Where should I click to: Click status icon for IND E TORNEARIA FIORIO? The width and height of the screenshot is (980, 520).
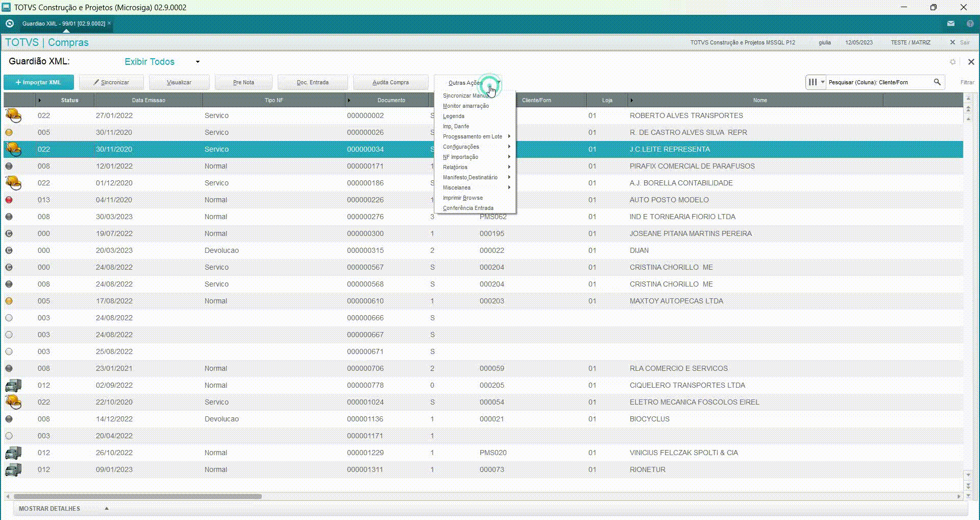click(x=9, y=217)
